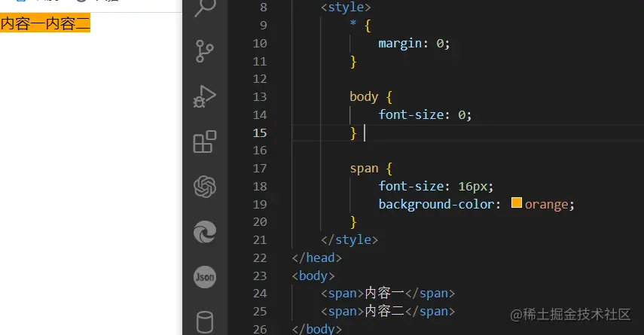
Task: Click the closing </body> tag
Action: tap(316, 329)
